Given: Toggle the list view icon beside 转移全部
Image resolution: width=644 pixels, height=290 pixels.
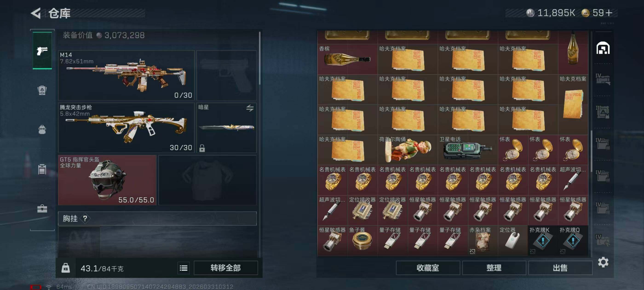Looking at the screenshot, I should tap(184, 268).
